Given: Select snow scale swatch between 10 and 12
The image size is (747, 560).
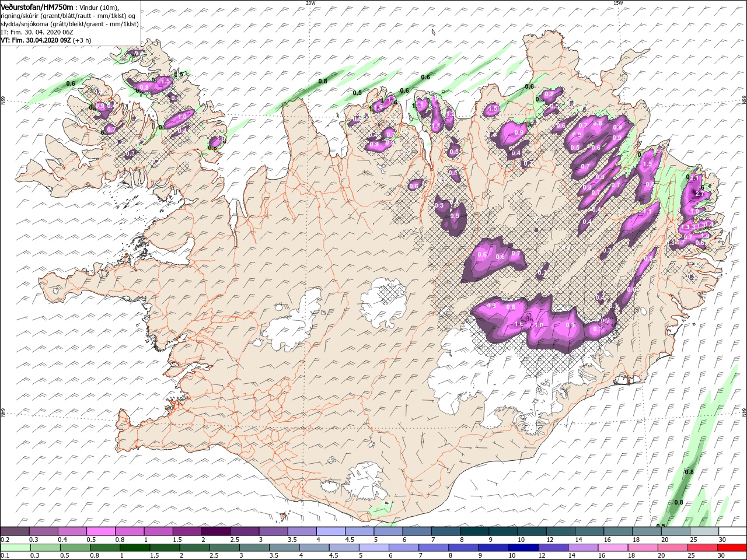Looking at the screenshot, I should click(x=531, y=531).
